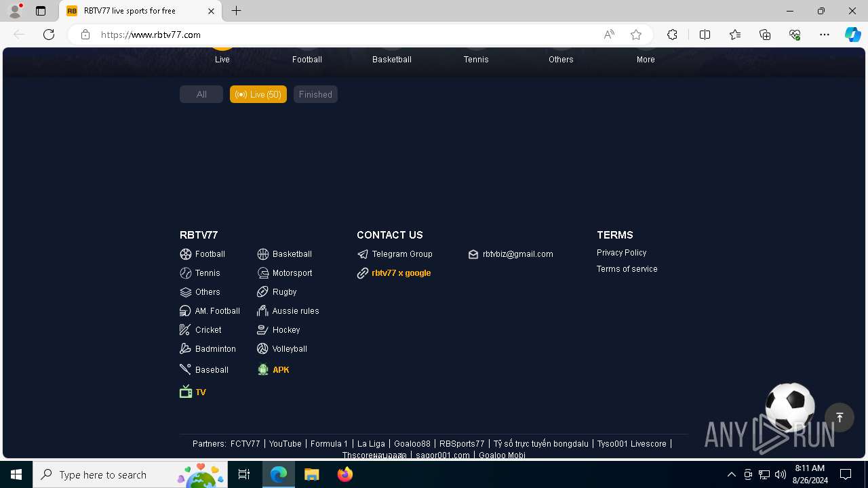Click the Hockey stick icon
Viewport: 868px width, 488px height.
(x=263, y=330)
